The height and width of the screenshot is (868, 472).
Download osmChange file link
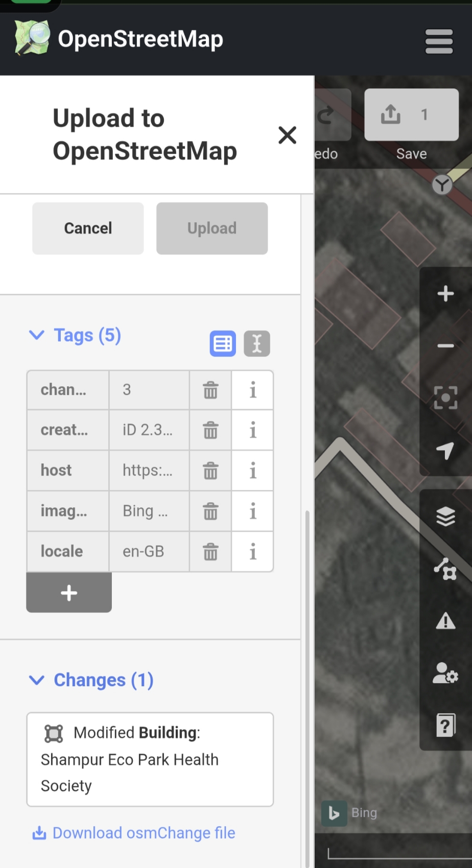point(134,833)
